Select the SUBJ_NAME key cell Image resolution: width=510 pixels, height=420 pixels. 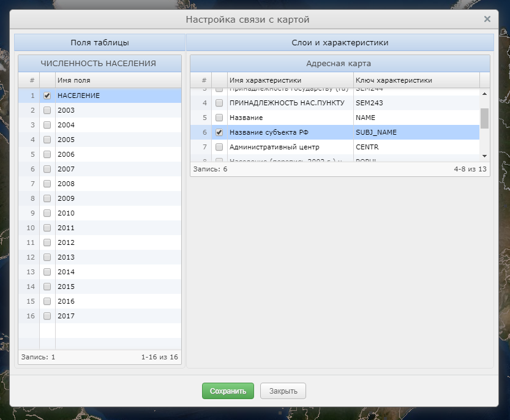[x=416, y=132]
